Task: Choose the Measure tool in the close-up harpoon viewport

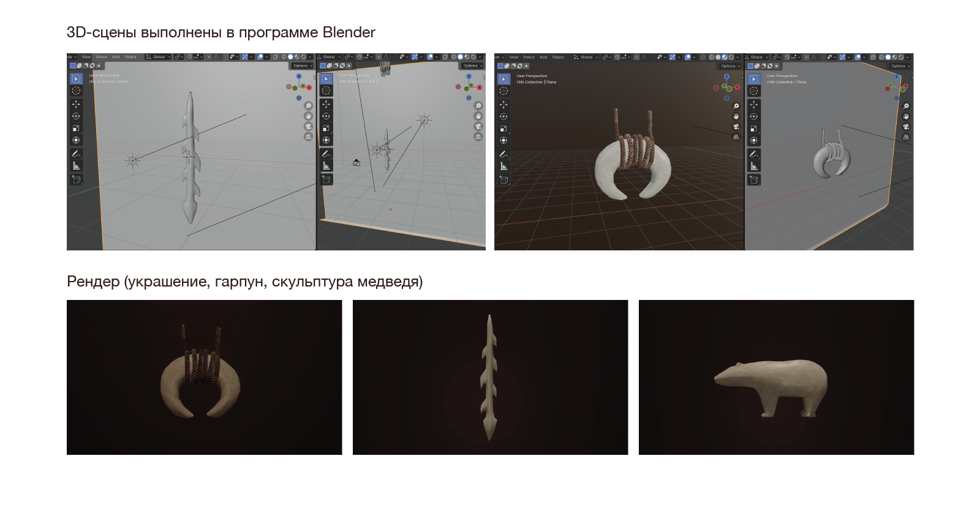Action: pos(76,166)
